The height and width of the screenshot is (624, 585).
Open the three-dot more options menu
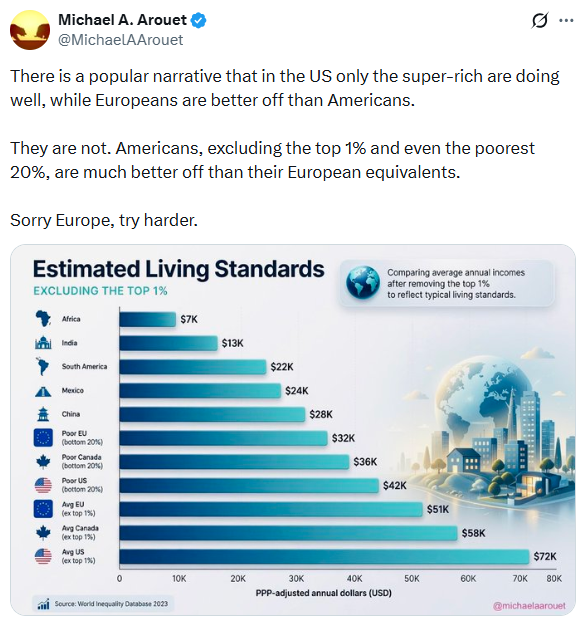[566, 20]
